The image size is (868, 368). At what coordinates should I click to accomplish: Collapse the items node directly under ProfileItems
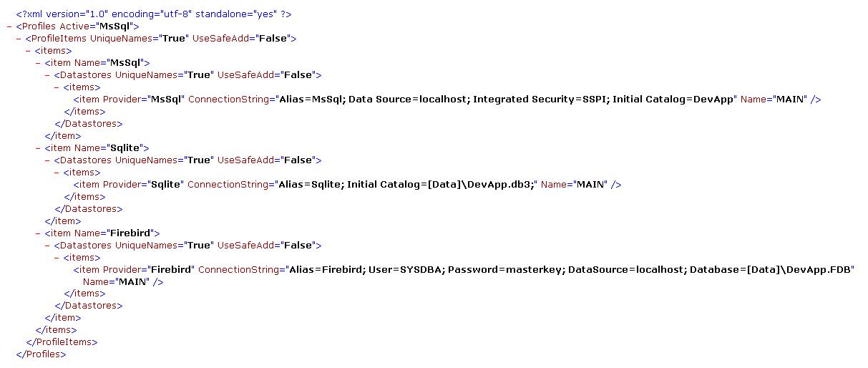pyautogui.click(x=27, y=51)
